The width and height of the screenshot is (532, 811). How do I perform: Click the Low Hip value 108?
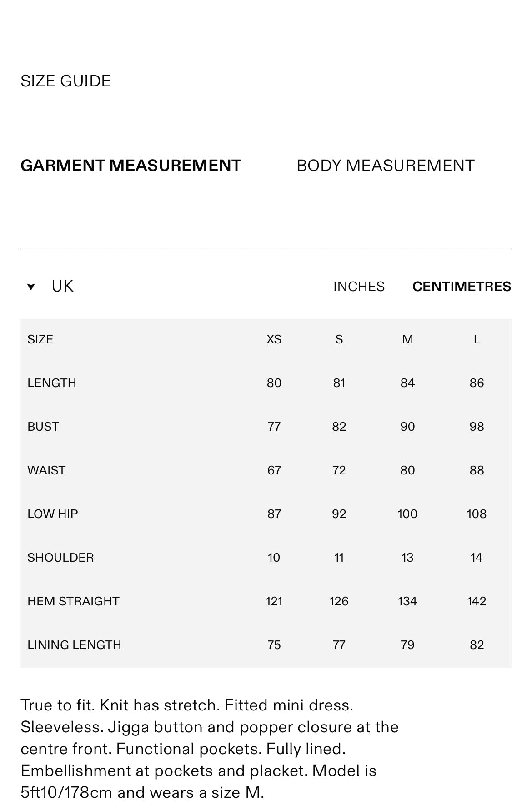pyautogui.click(x=477, y=514)
